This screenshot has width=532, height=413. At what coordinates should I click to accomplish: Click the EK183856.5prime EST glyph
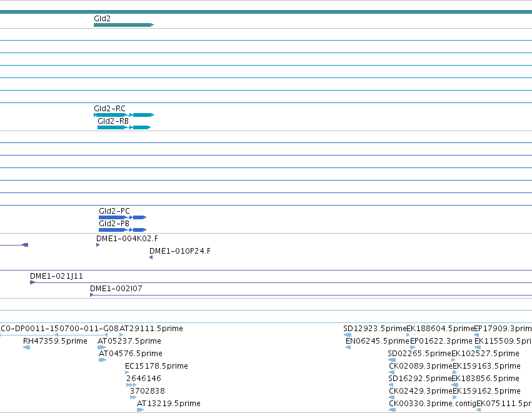pyautogui.click(x=455, y=385)
